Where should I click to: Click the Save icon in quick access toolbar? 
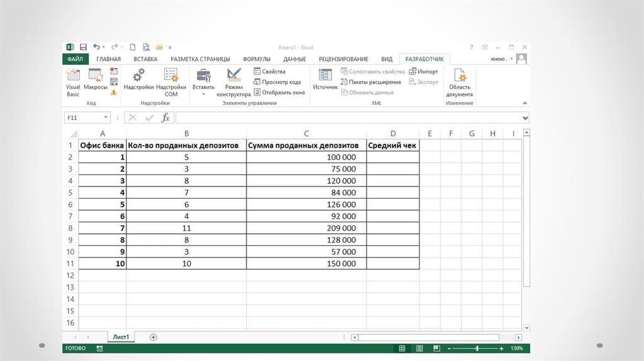[83, 47]
